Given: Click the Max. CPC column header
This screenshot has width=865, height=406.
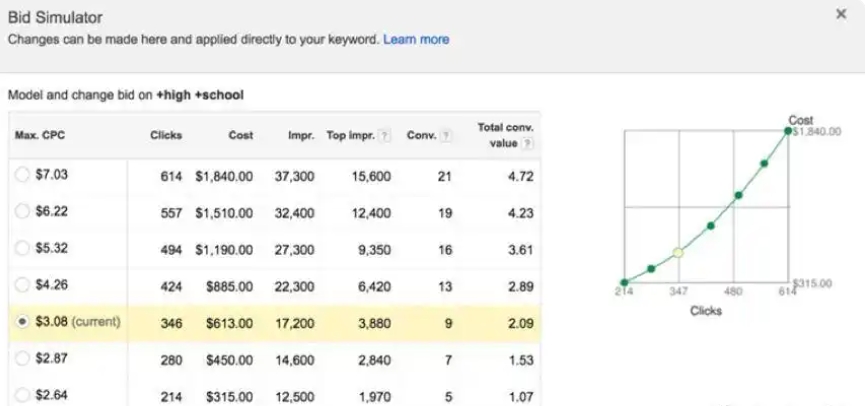Looking at the screenshot, I should click(x=40, y=135).
